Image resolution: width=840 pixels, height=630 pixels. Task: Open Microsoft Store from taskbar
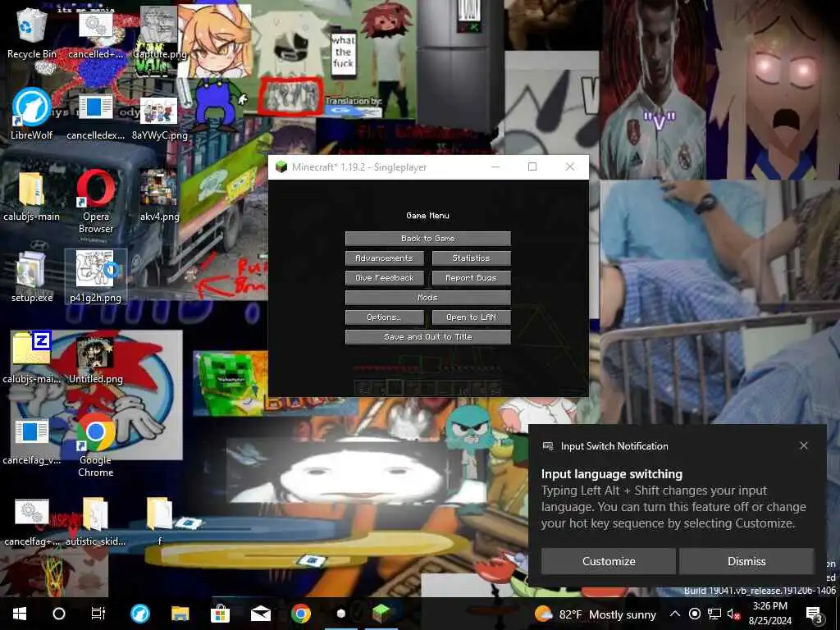[220, 614]
